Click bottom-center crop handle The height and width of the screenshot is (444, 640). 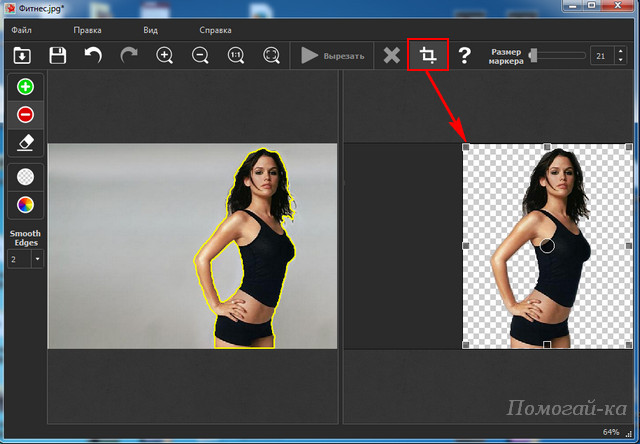pos(547,345)
